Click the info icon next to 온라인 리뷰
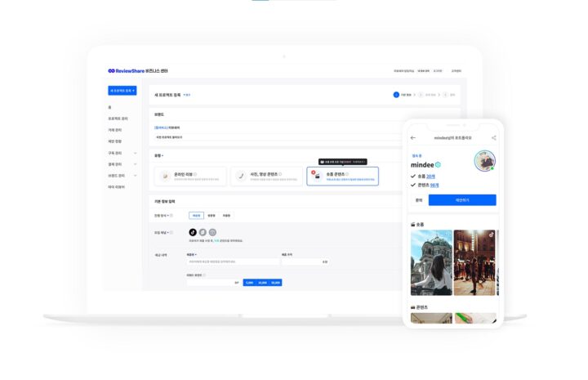 [195, 174]
